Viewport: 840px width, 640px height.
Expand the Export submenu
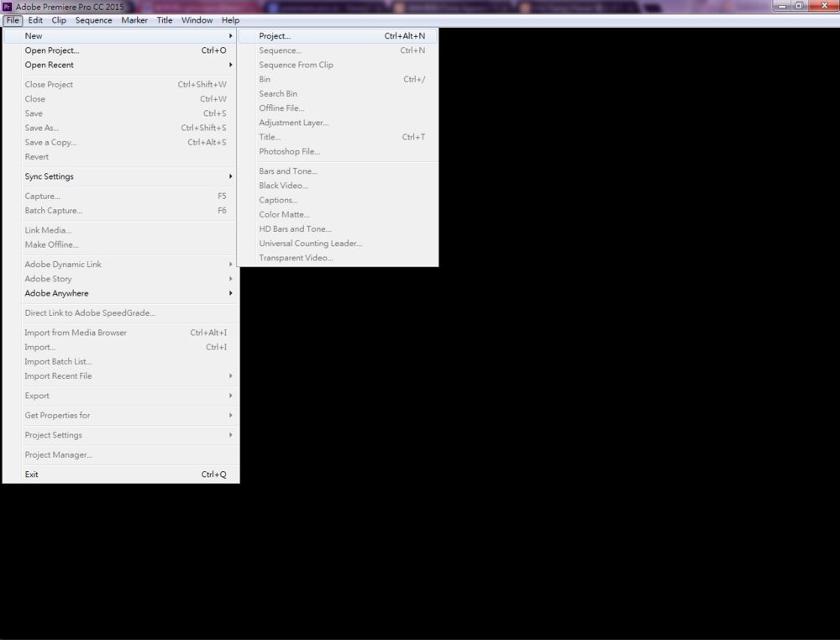pyautogui.click(x=121, y=396)
